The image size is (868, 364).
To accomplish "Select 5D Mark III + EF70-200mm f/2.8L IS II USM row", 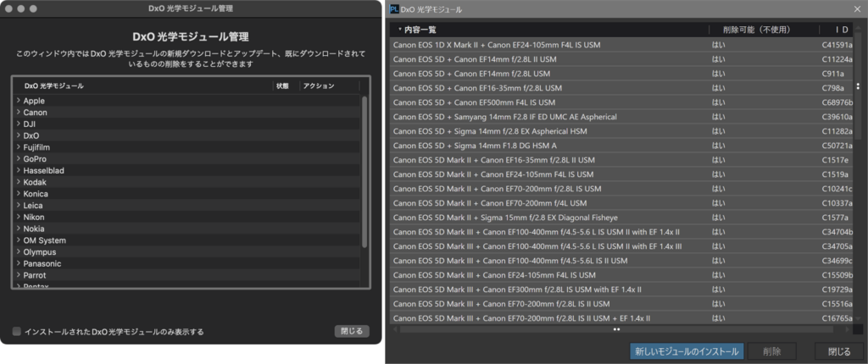I will (x=622, y=303).
